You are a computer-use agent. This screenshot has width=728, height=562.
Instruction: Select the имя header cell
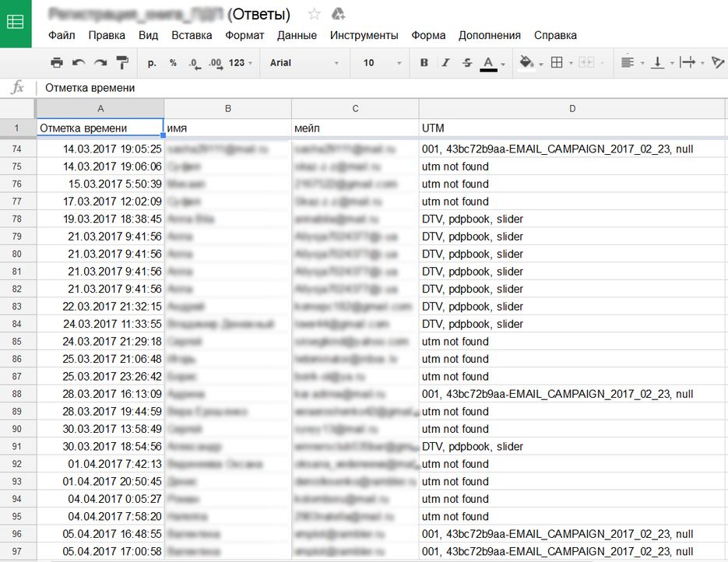(x=227, y=128)
